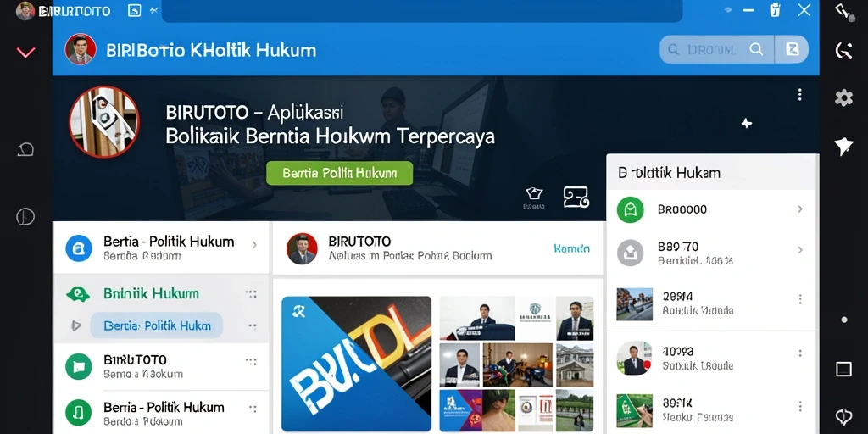Image resolution: width=868 pixels, height=434 pixels.
Task: Click the profile avatar in blue header bar
Action: click(81, 49)
